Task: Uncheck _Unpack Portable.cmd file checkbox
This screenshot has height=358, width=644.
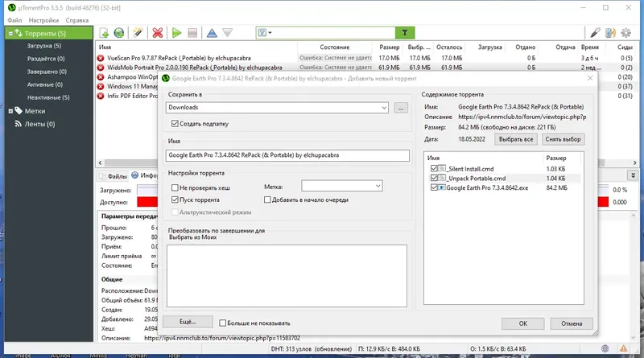Action: click(x=434, y=178)
